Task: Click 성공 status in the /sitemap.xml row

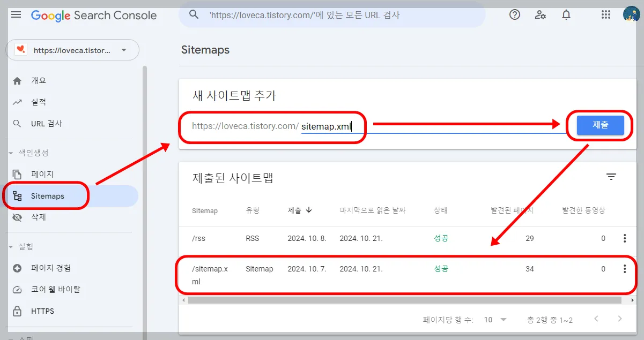Action: tap(441, 269)
